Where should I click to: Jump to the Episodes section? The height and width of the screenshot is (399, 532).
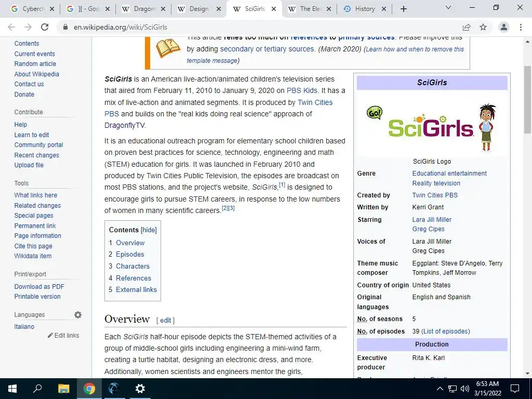pos(130,255)
